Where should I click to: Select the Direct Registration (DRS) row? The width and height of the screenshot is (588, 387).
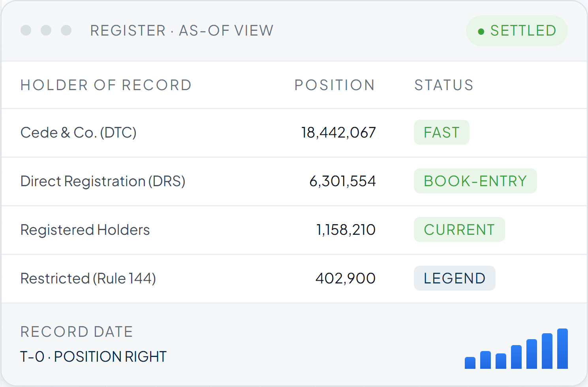tap(294, 181)
